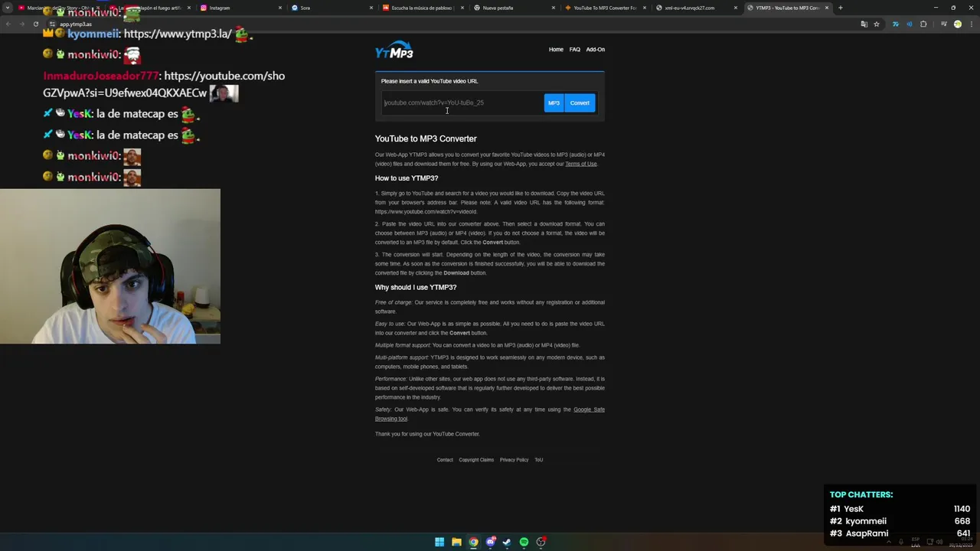Open Spotify from the taskbar
980x551 pixels.
click(524, 542)
